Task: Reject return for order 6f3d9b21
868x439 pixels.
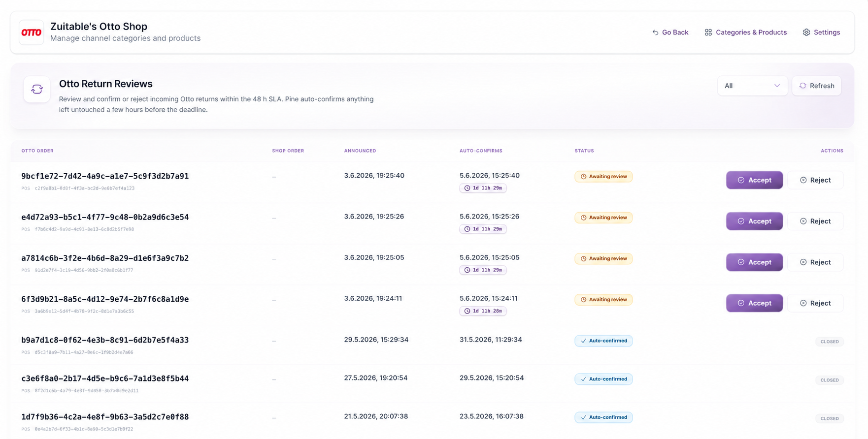Action: click(815, 303)
